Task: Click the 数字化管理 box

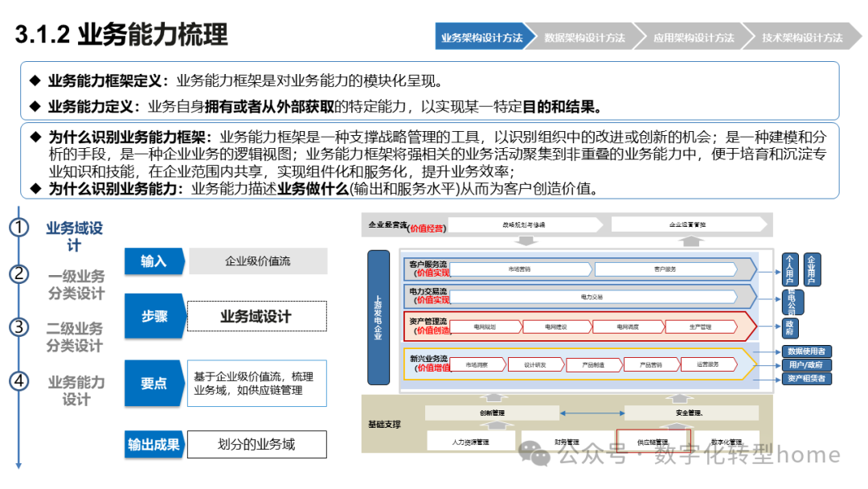Action: click(x=727, y=441)
